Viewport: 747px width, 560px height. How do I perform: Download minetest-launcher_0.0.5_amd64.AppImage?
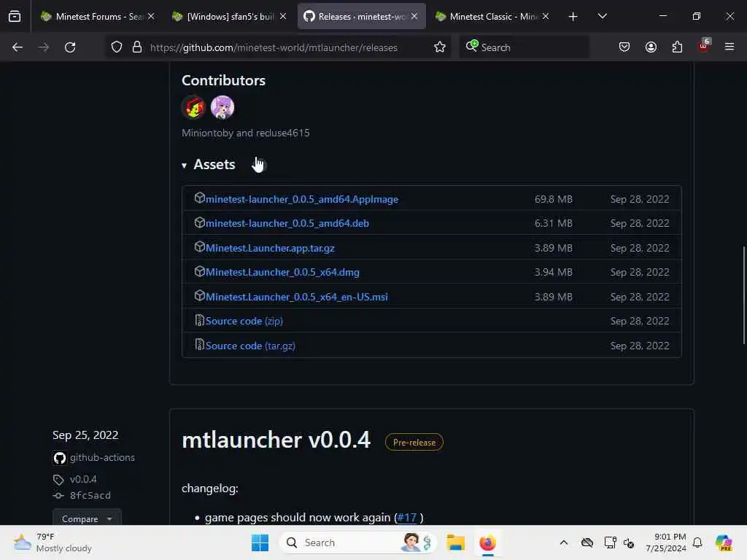pos(302,199)
